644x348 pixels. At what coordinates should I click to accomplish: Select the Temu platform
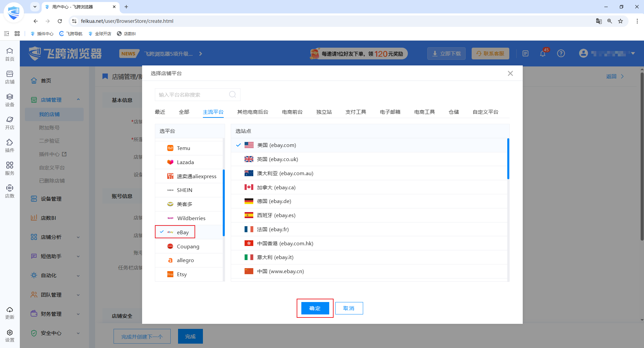click(x=189, y=148)
